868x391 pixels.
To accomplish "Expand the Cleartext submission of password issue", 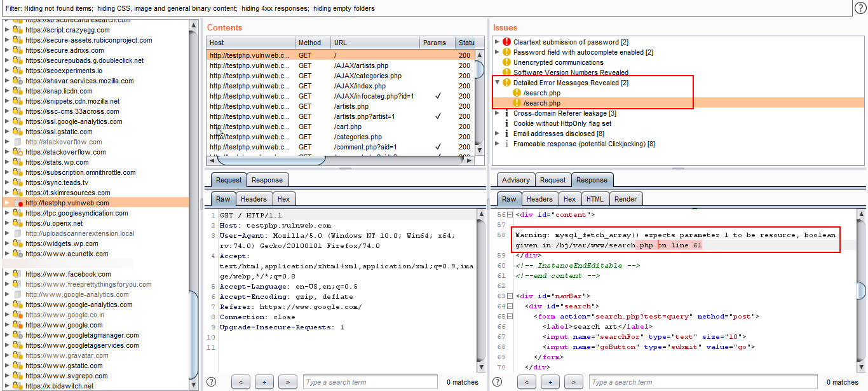I will 498,42.
